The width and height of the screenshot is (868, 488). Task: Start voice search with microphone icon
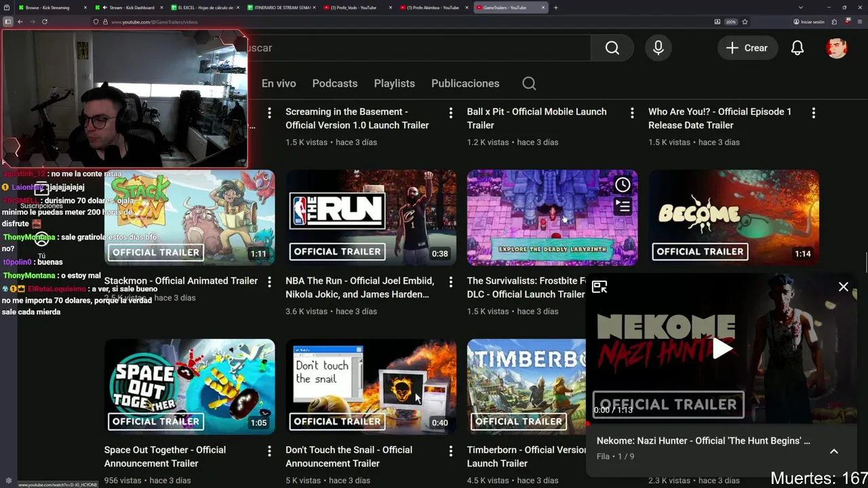[658, 48]
